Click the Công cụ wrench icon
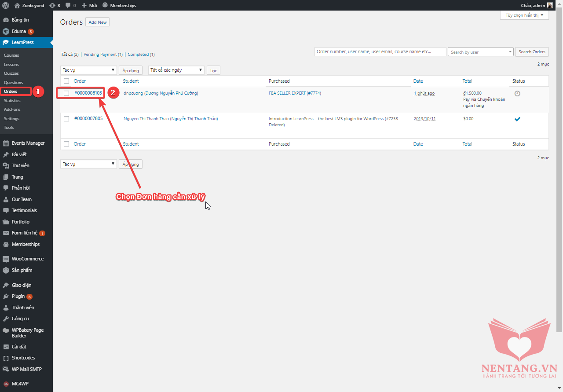563x392 pixels. pos(6,319)
